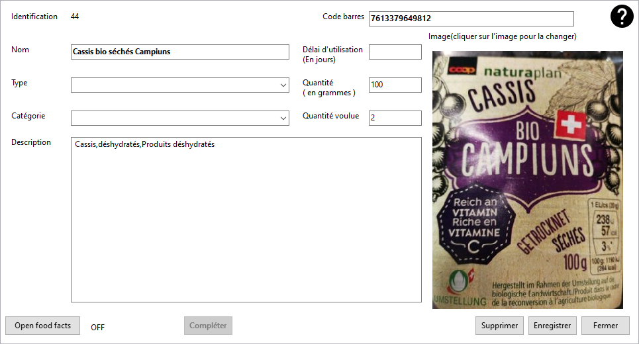Click the Délai d'utilisation label
The image size is (639, 364).
(x=332, y=54)
